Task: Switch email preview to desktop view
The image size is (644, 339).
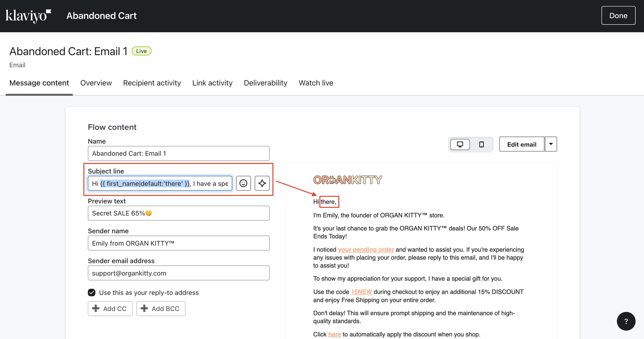Action: click(460, 144)
